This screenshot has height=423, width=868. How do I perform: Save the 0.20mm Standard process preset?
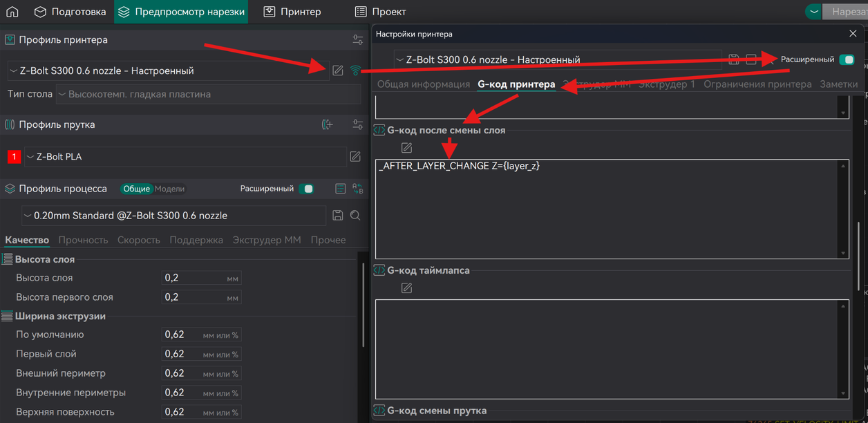tap(338, 216)
